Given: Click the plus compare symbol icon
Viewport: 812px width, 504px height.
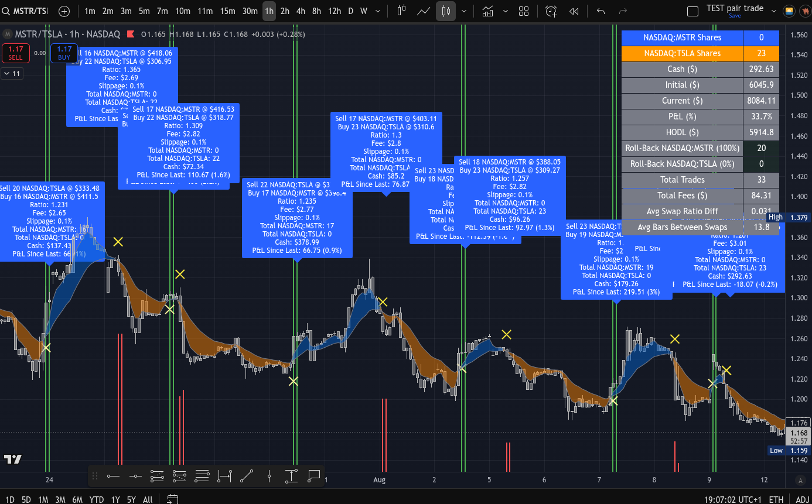Looking at the screenshot, I should [x=64, y=11].
